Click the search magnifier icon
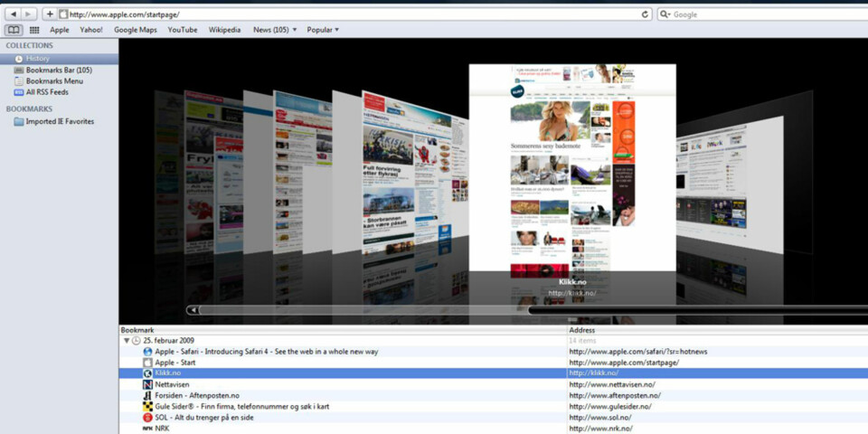The image size is (868, 434). coord(665,14)
